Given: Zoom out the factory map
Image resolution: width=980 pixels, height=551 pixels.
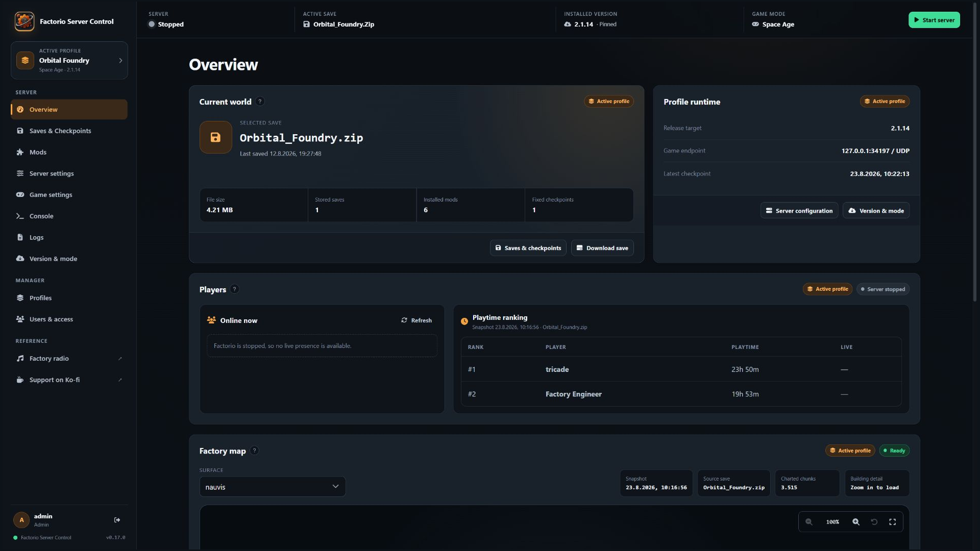Looking at the screenshot, I should click(809, 522).
